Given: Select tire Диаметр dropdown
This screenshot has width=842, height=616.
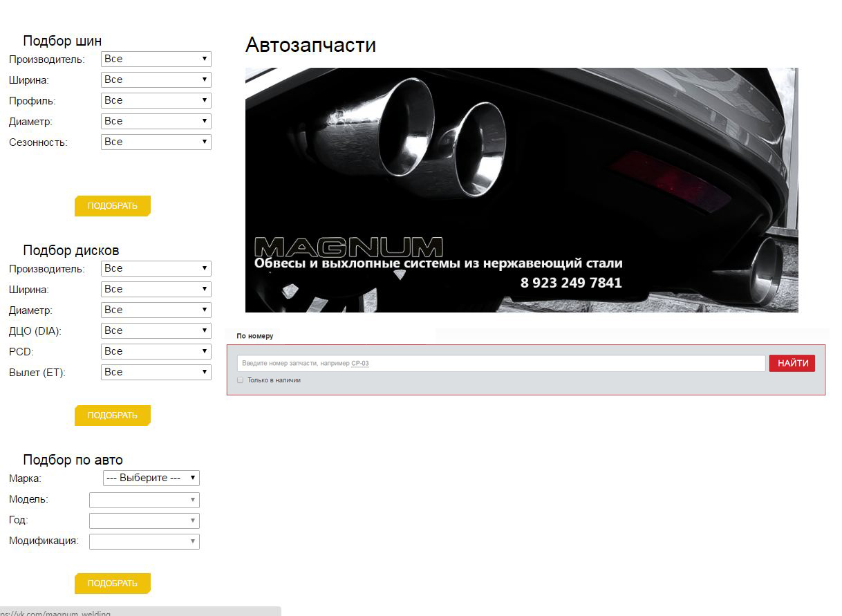Looking at the screenshot, I should pyautogui.click(x=156, y=122).
